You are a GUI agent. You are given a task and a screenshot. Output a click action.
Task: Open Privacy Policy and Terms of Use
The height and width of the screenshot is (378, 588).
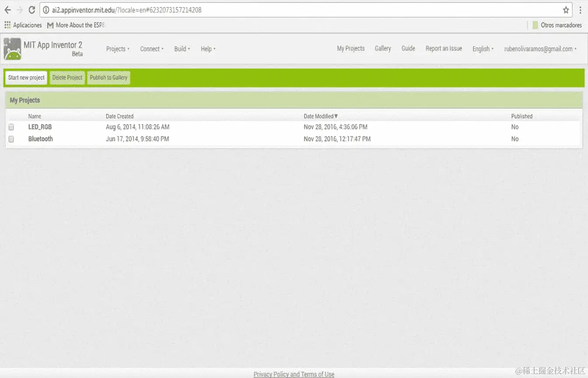coord(294,374)
